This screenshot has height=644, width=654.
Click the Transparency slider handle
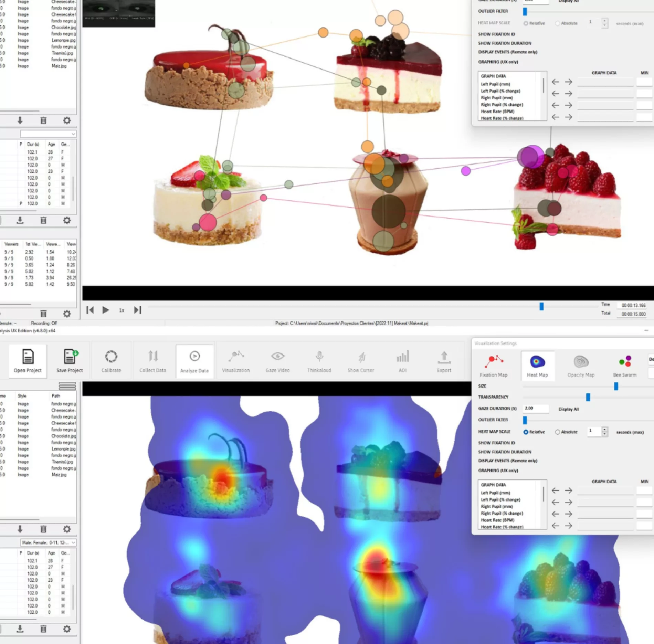click(588, 397)
